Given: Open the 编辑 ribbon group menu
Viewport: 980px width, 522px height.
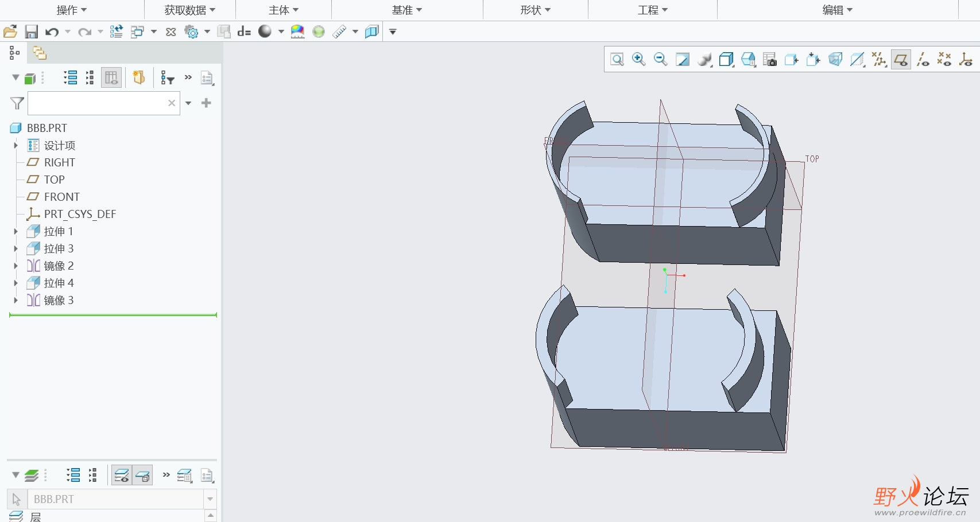Looking at the screenshot, I should pos(838,10).
